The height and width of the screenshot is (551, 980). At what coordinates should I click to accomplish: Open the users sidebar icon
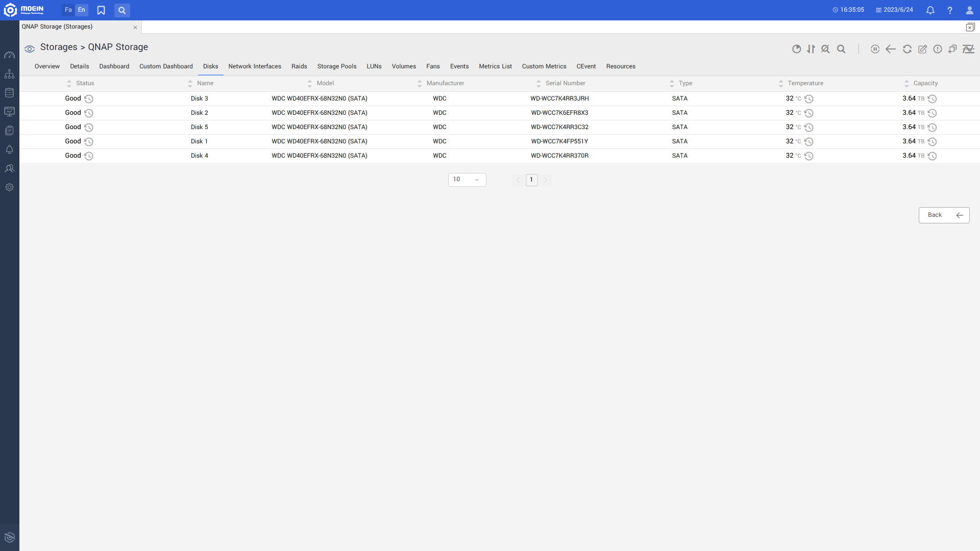tap(9, 168)
